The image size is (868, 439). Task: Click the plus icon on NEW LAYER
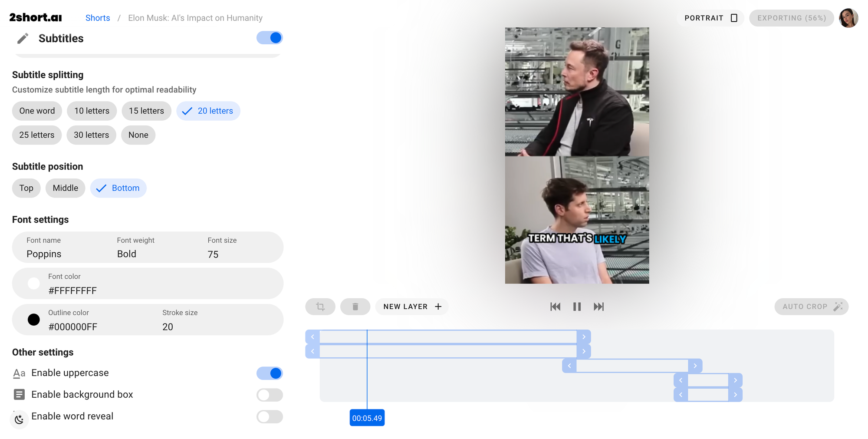tap(438, 307)
